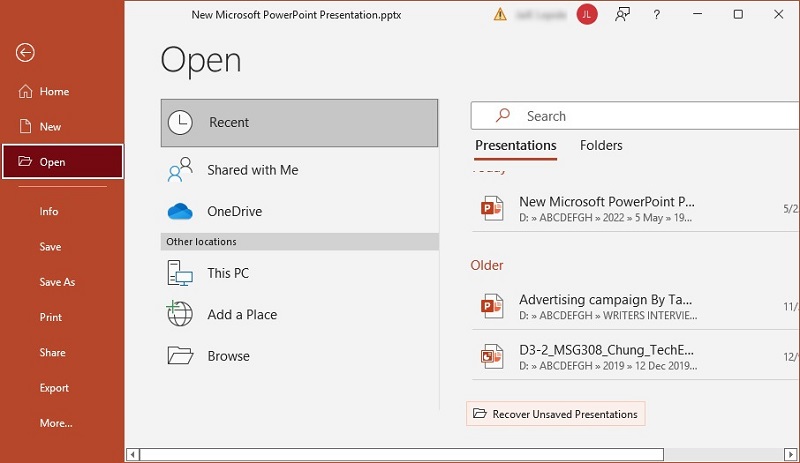
Task: Click path D: » ABCDEFGH » 2019 » 12 Dec 2019...
Action: pyautogui.click(x=608, y=366)
